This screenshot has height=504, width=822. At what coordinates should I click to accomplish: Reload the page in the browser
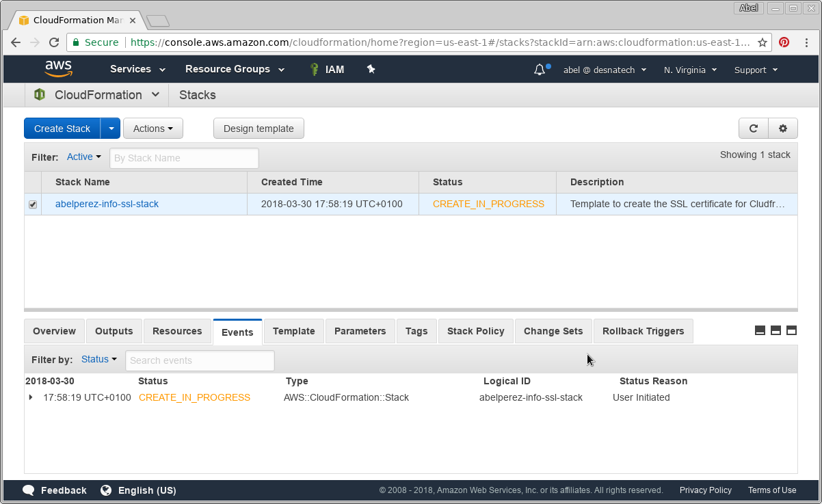coord(54,42)
